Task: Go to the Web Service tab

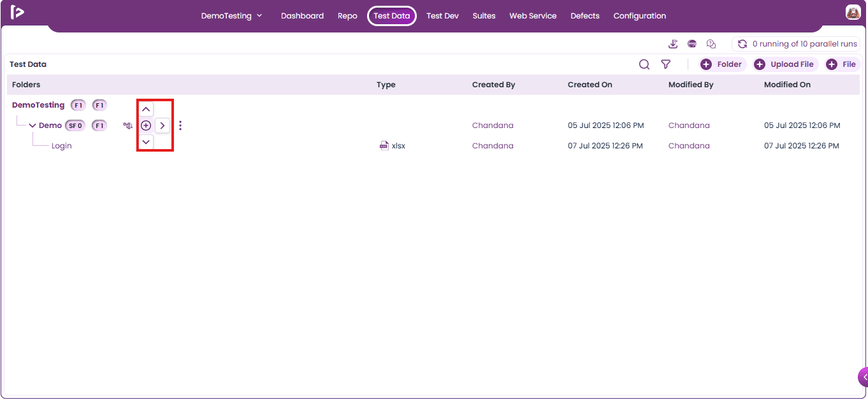Action: point(533,16)
